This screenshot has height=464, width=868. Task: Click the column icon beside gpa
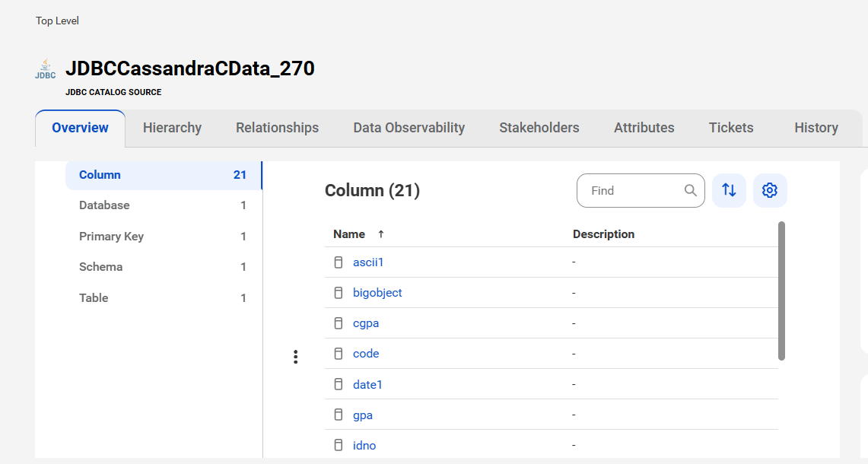(x=339, y=415)
